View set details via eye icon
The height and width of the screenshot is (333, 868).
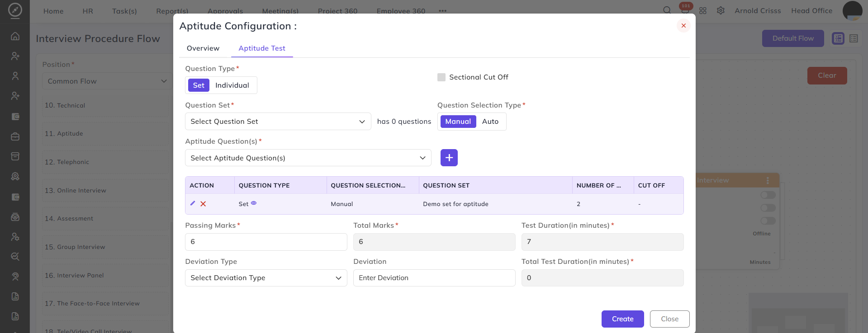[254, 203]
